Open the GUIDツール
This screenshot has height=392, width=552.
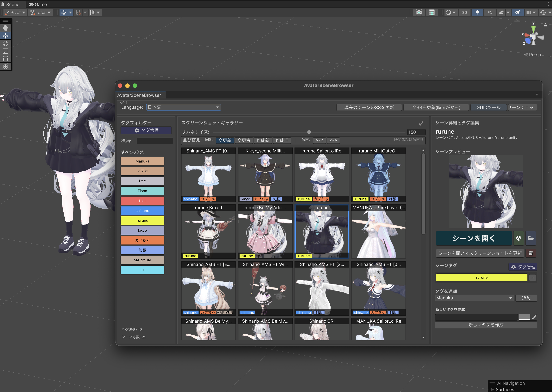coord(488,107)
